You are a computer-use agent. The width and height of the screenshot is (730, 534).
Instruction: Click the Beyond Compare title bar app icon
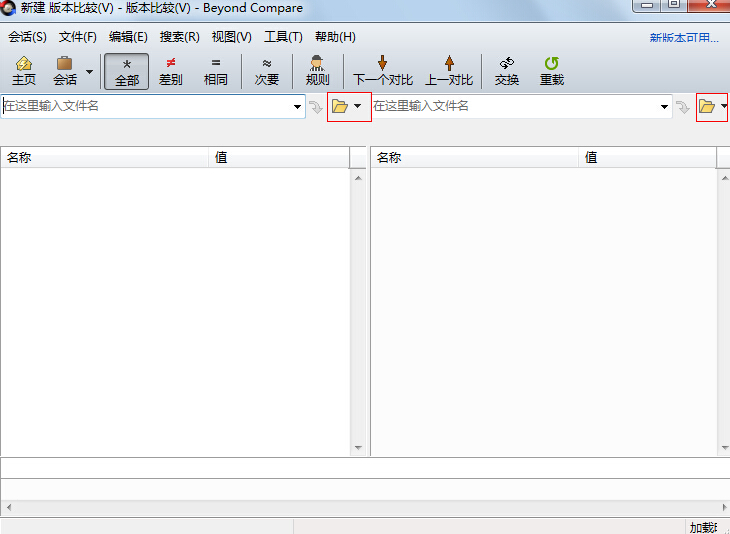(x=8, y=7)
